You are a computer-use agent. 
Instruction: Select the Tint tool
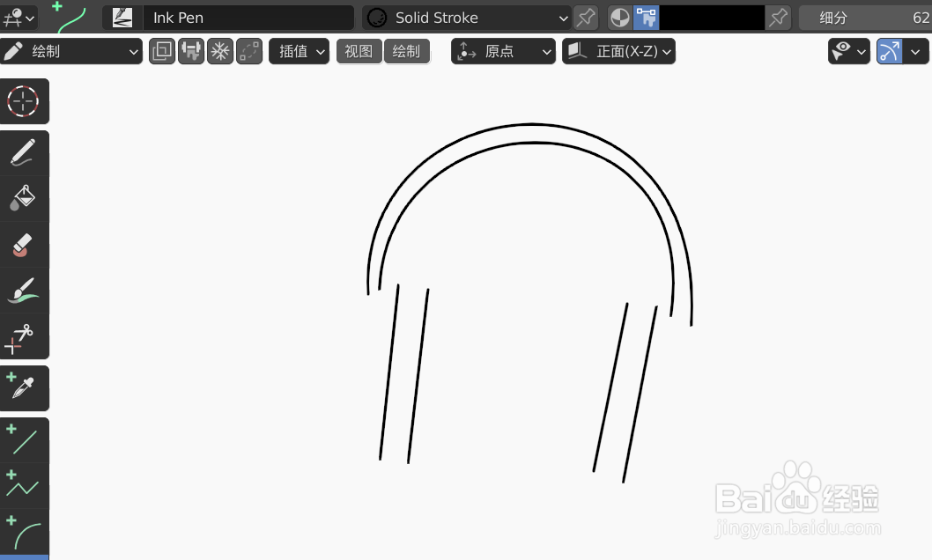[x=24, y=291]
